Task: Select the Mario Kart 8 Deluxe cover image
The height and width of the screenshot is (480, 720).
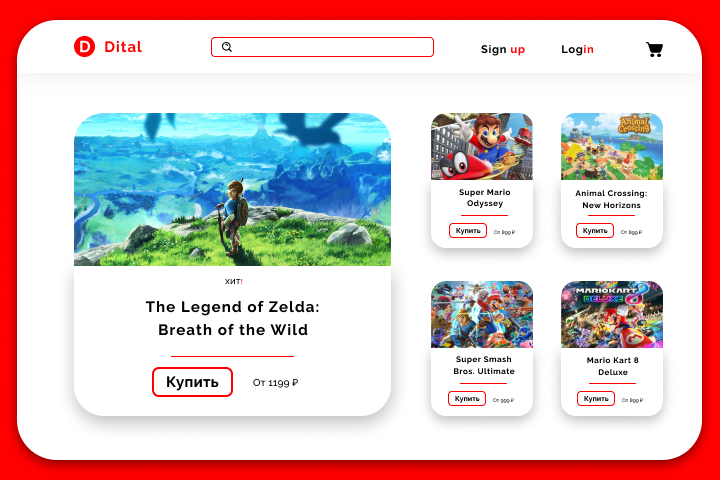Action: [612, 315]
